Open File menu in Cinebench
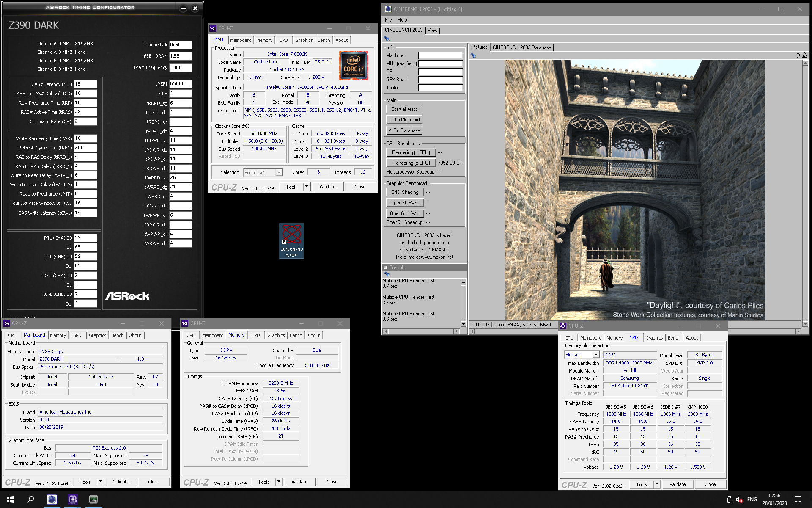 tap(388, 20)
